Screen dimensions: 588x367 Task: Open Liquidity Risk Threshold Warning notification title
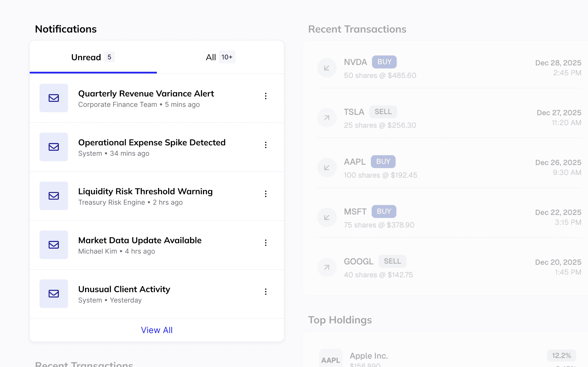(x=145, y=191)
